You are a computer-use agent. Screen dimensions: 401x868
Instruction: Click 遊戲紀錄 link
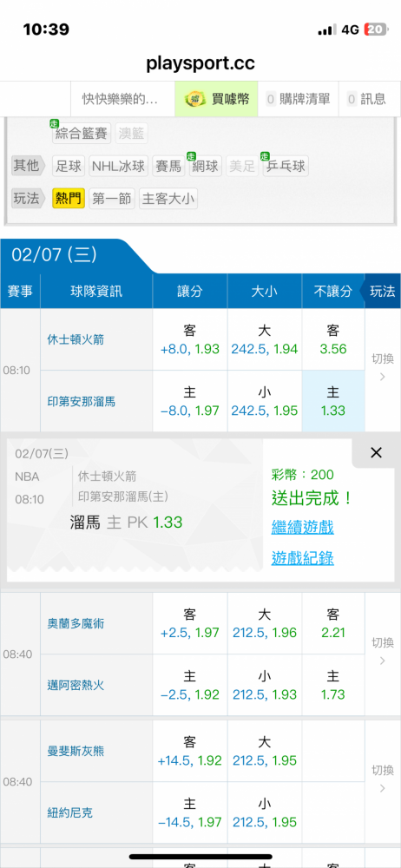[x=302, y=558]
